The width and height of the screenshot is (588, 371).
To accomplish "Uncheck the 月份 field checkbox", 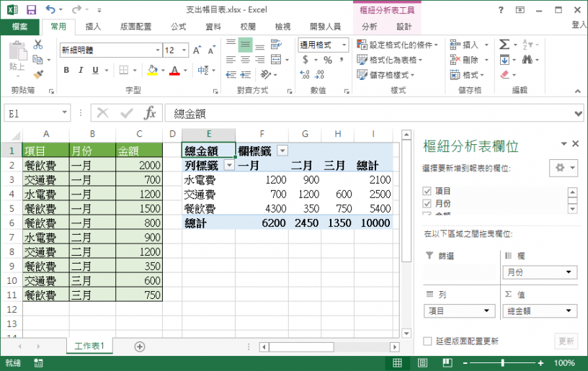I will tap(427, 203).
